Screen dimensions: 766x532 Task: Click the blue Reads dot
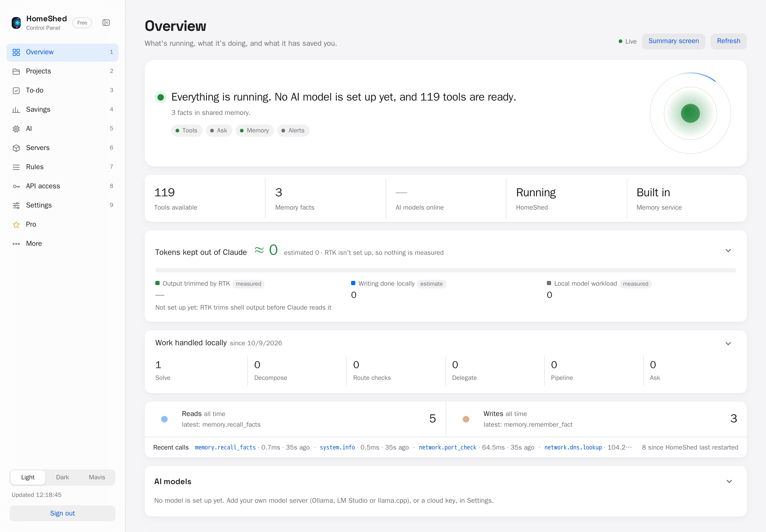[164, 419]
